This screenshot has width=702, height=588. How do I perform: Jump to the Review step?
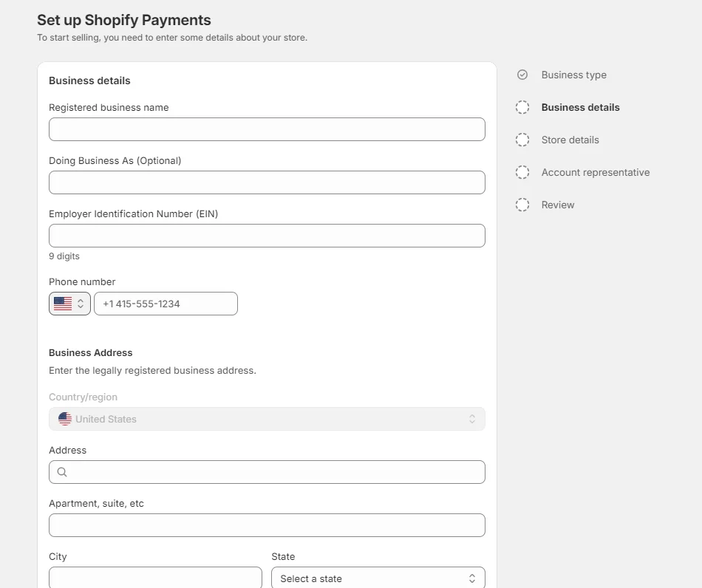pyautogui.click(x=557, y=205)
